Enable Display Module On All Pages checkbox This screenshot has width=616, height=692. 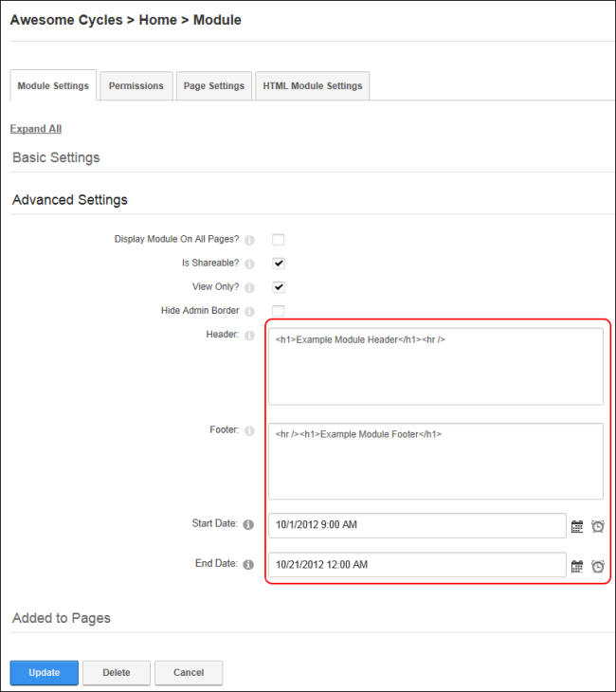click(279, 240)
